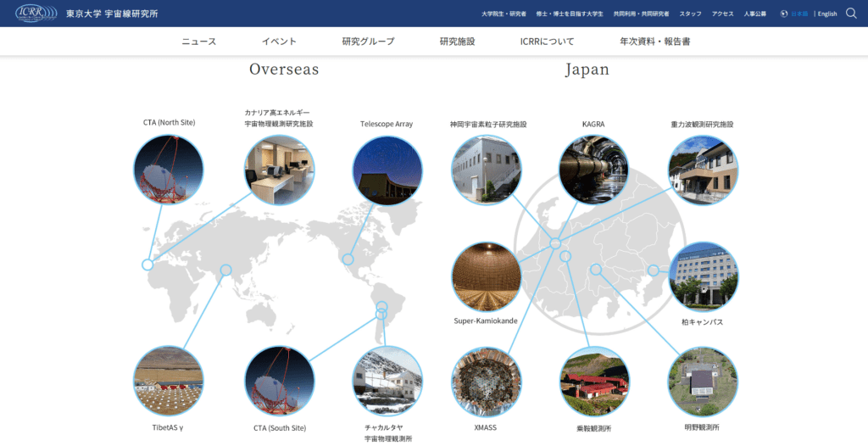Open 年次資料・報告書 in navigation bar
Screen dimensions: 868x446
point(654,42)
